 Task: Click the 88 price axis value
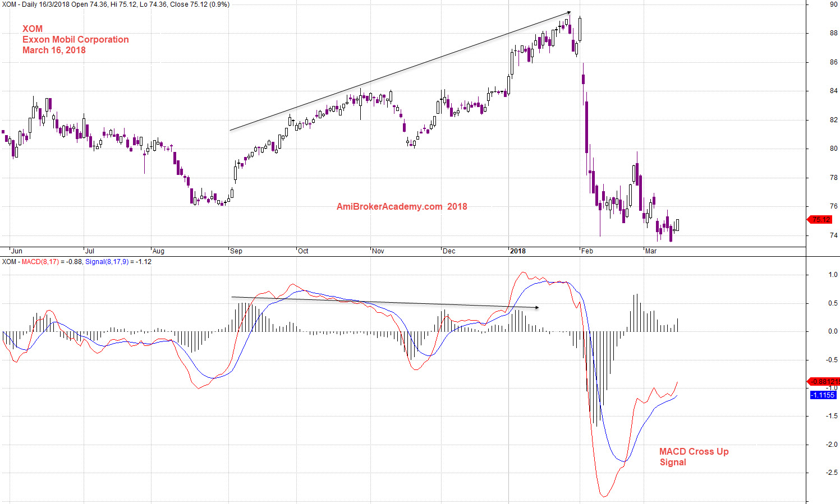[834, 33]
